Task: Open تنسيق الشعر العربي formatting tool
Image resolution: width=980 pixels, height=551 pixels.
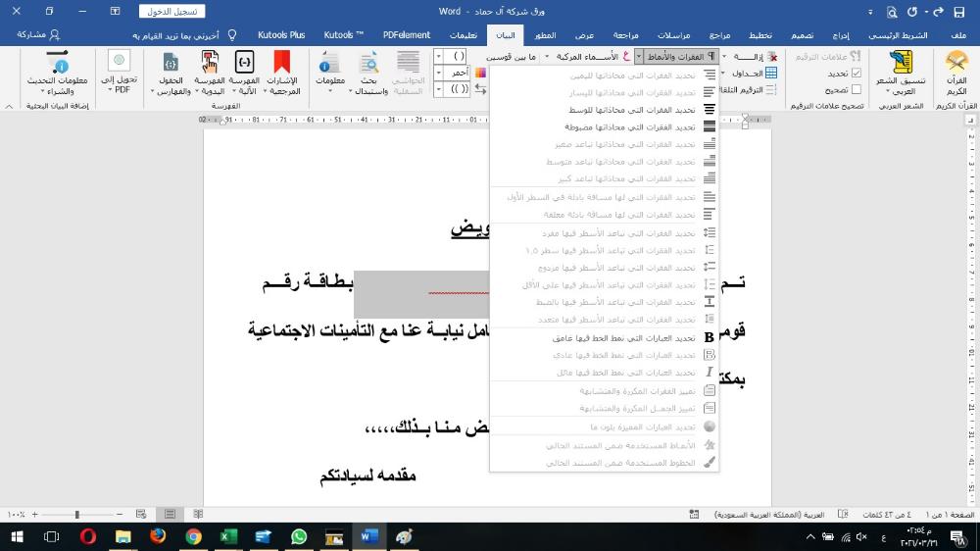Action: point(901,73)
